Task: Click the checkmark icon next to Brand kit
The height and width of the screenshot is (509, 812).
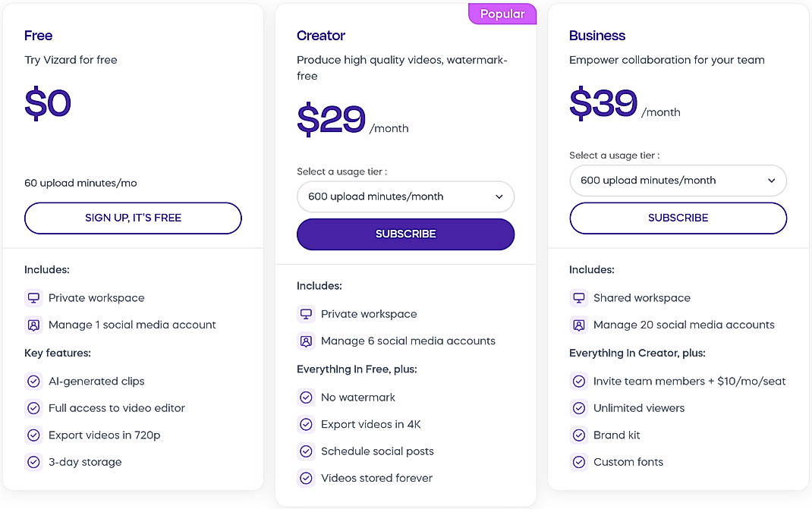Action: 579,435
